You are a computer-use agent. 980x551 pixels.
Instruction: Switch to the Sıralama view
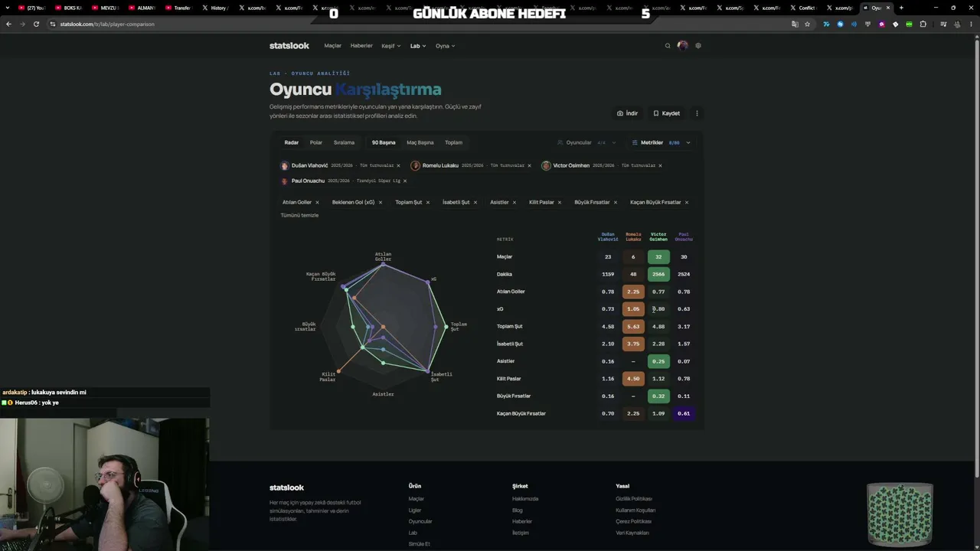click(344, 142)
